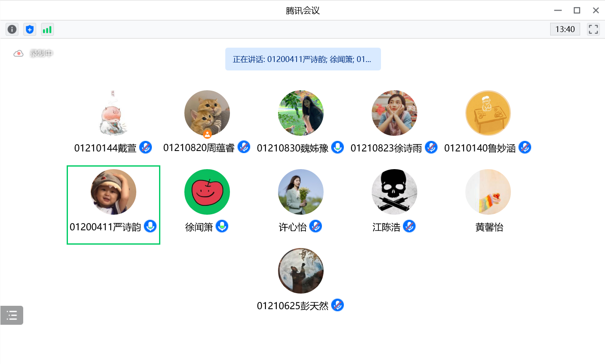
Task: Toggle the microphone icon next to 徐闻箫
Action: pos(222,226)
